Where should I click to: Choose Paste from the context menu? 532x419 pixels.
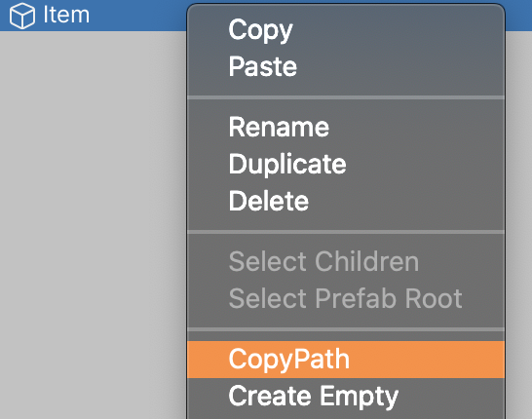click(346, 66)
